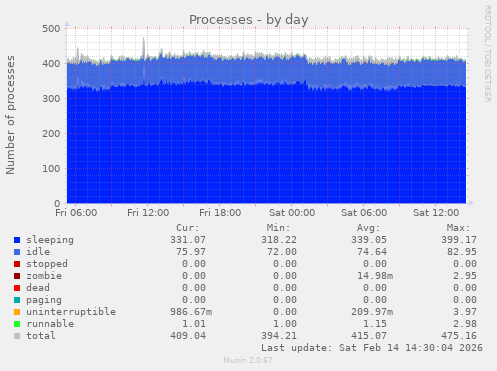Screen dimensions: 497x371
Task: Click zombie maximum value 2.95
Action: pos(465,276)
